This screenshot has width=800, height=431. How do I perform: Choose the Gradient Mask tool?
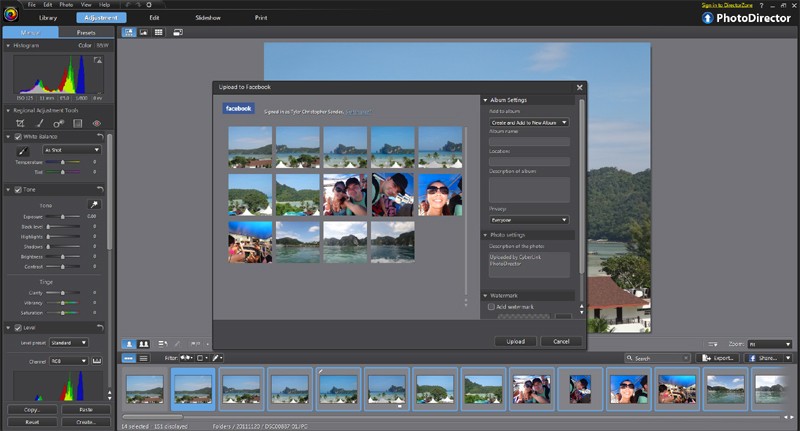click(78, 123)
